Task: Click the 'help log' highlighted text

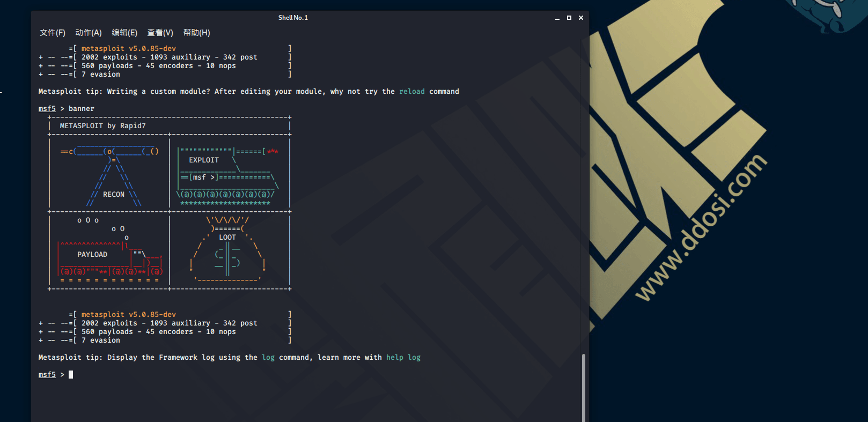Action: pyautogui.click(x=403, y=358)
